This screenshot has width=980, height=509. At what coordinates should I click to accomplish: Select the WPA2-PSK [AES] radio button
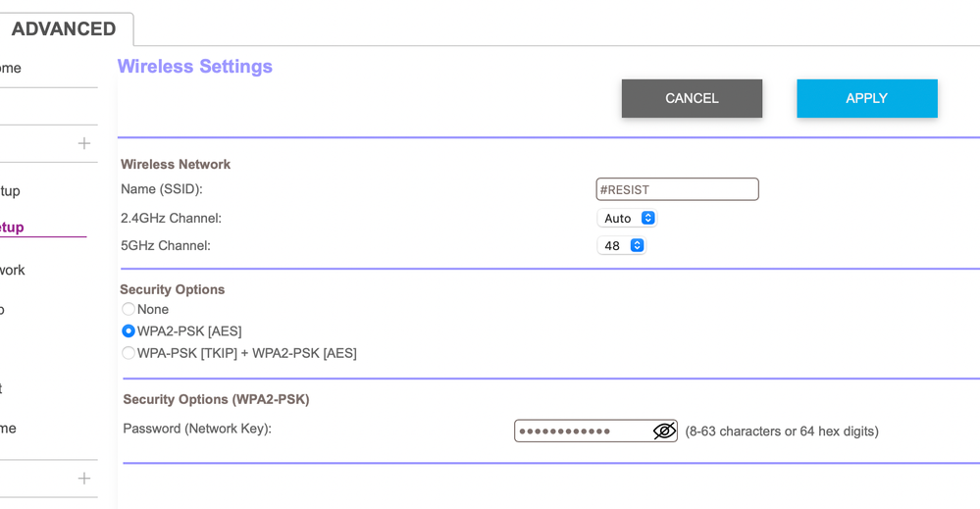(129, 331)
